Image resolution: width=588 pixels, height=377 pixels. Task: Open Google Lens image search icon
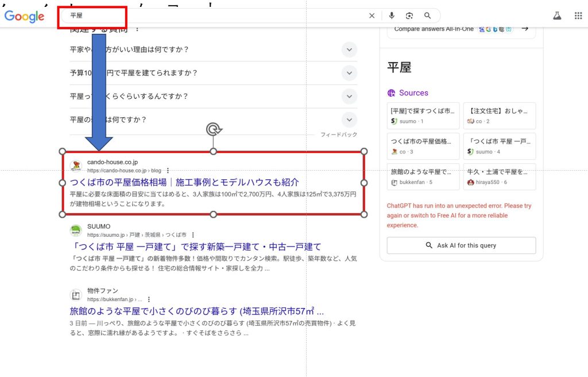[x=409, y=16]
